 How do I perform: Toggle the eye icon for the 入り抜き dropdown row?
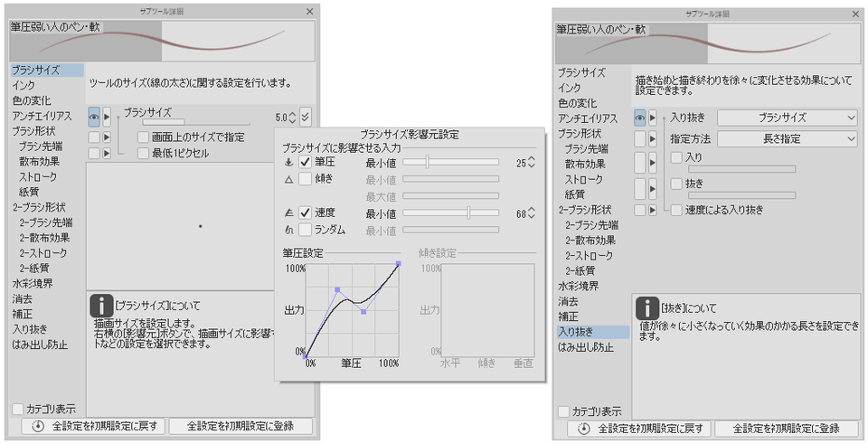point(640,118)
